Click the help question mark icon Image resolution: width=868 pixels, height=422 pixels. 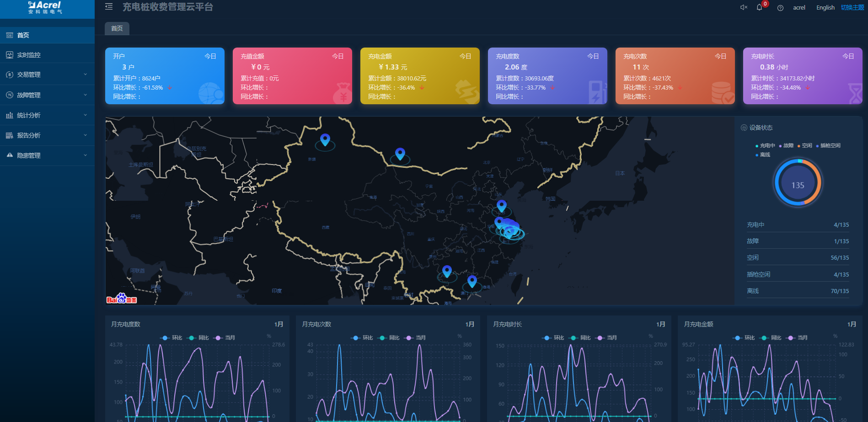tap(780, 8)
